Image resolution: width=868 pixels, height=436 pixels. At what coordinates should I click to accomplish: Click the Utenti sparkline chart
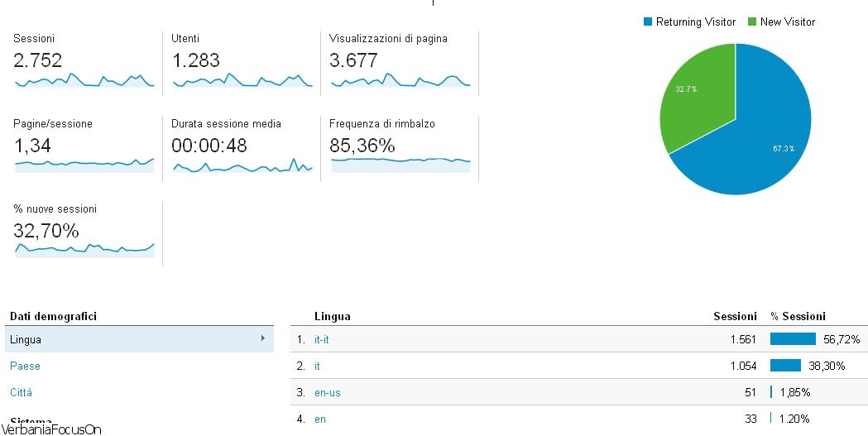[242, 80]
